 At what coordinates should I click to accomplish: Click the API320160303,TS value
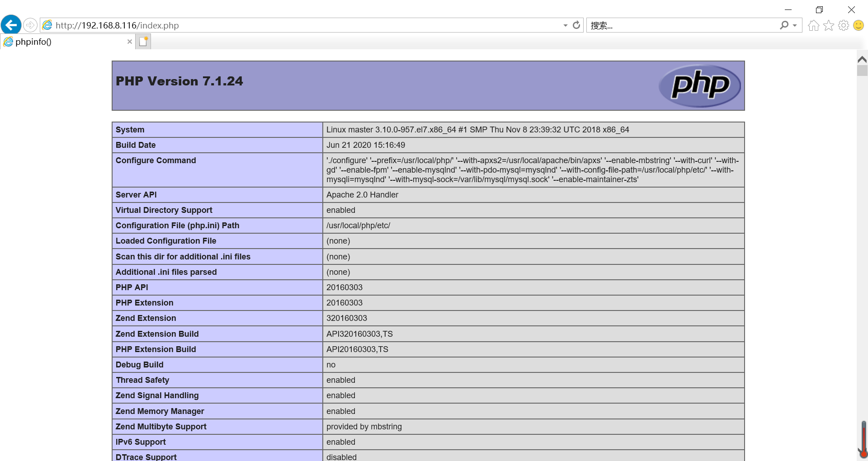pos(360,334)
